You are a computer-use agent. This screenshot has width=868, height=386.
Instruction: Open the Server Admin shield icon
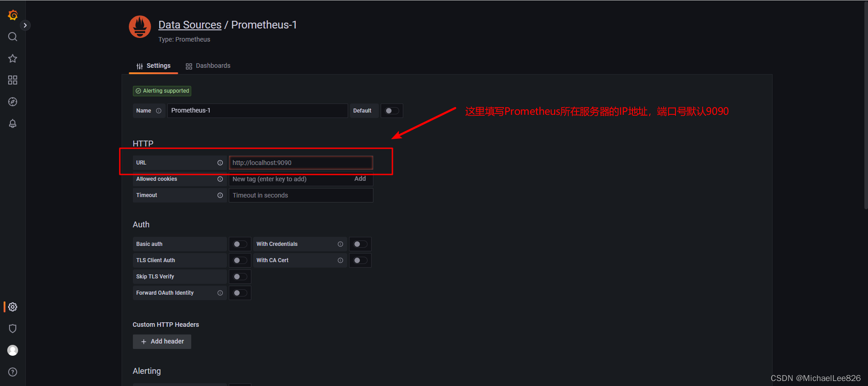coord(13,329)
